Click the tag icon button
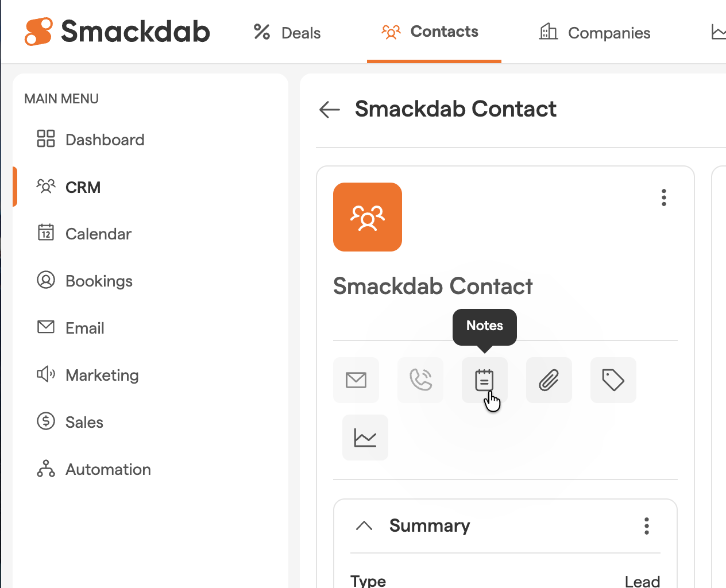The height and width of the screenshot is (588, 726). pos(613,380)
